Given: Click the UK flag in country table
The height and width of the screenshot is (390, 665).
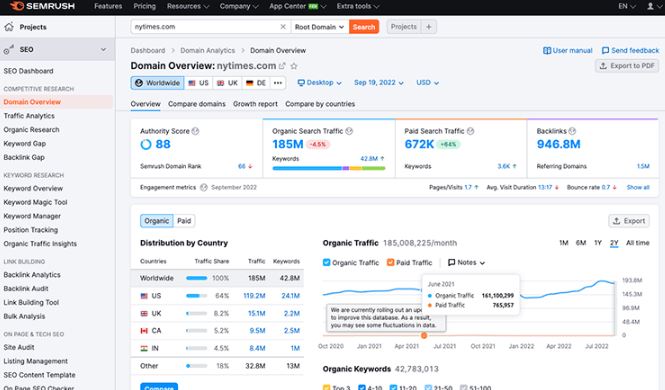Looking at the screenshot, I should (144, 314).
